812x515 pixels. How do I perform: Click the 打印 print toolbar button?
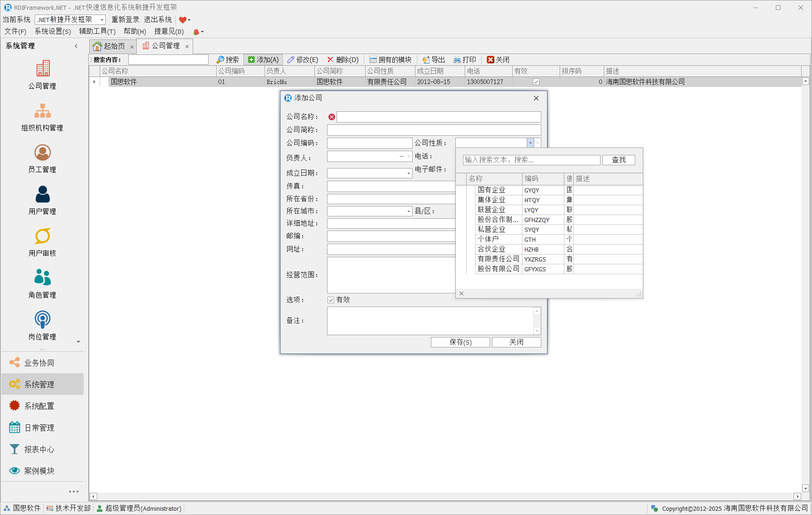(x=464, y=60)
